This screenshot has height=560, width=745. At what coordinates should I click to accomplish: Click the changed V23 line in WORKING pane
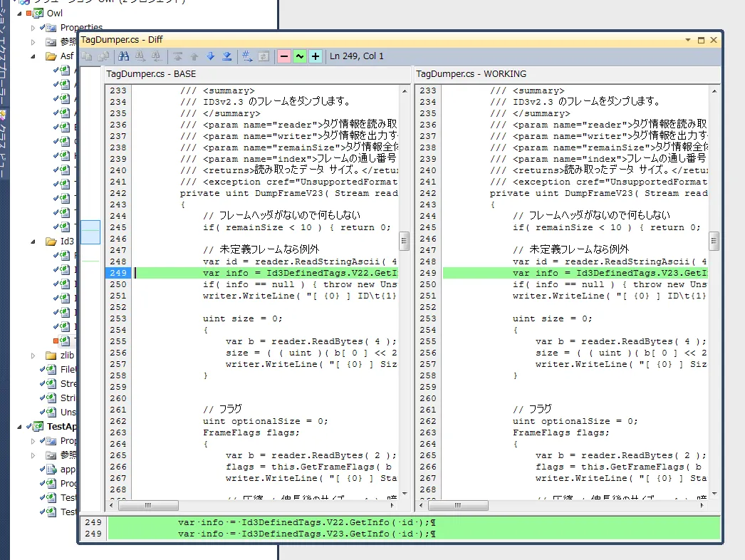(575, 273)
